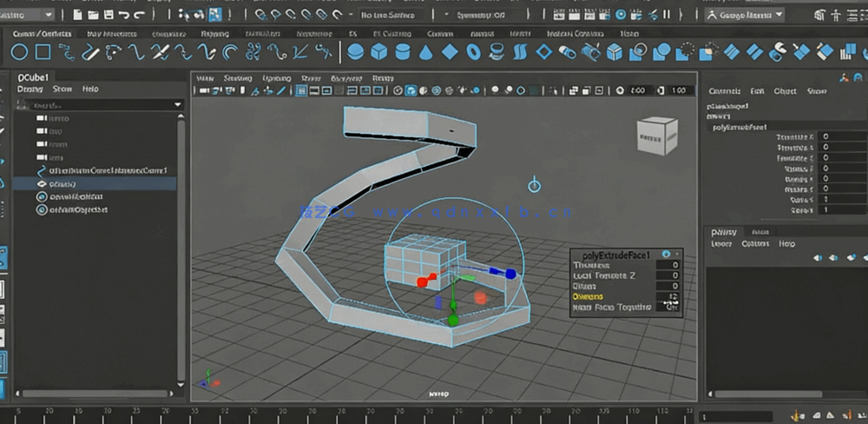This screenshot has height=424, width=868.
Task: Create a polygon cube from shelf
Action: point(379,52)
